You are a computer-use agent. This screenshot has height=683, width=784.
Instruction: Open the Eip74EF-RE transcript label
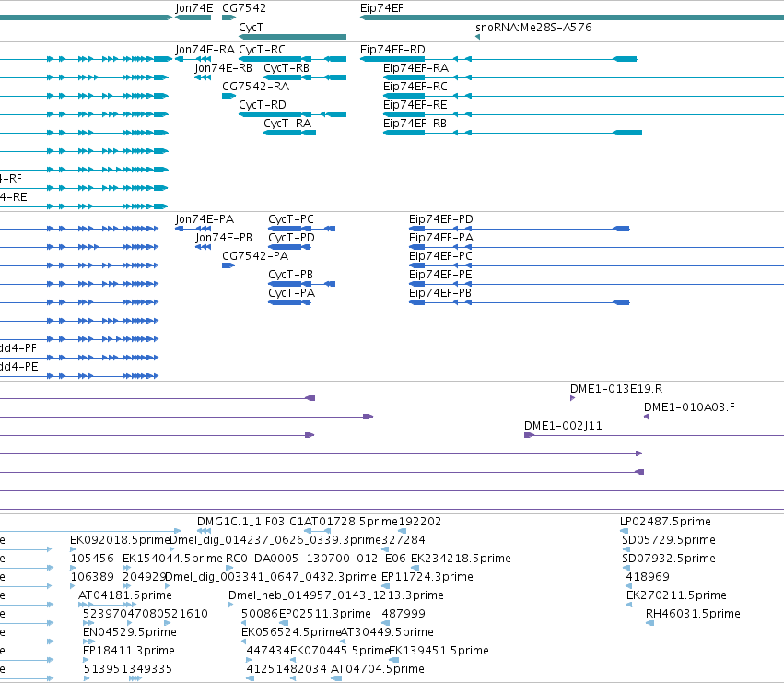(415, 106)
